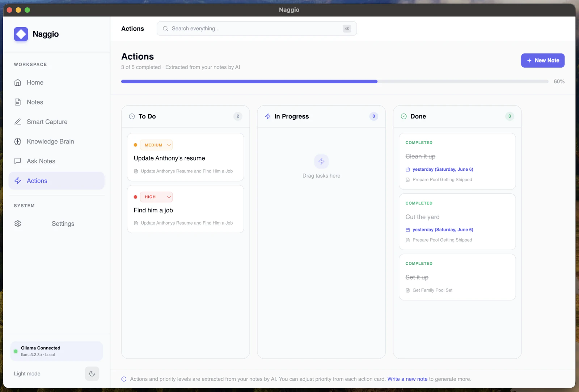Click the In Progress count badge 0
The image size is (579, 392).
(374, 116)
